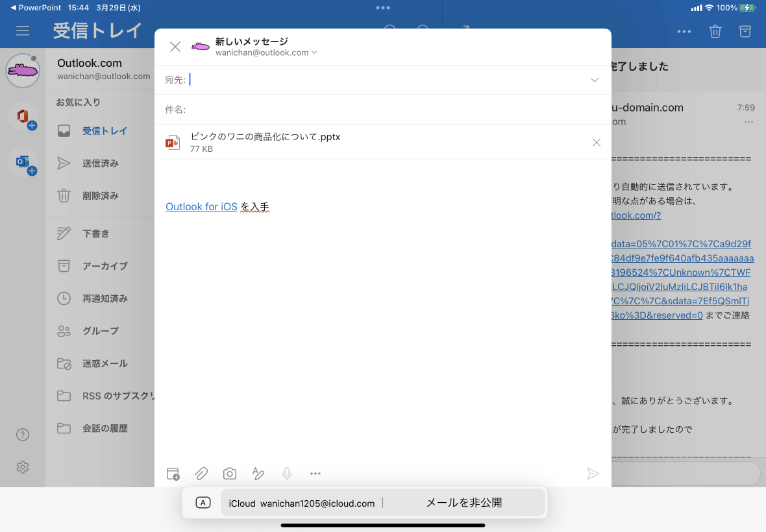This screenshot has height=532, width=766.
Task: Return to PowerPoint via back indicator
Action: point(36,8)
